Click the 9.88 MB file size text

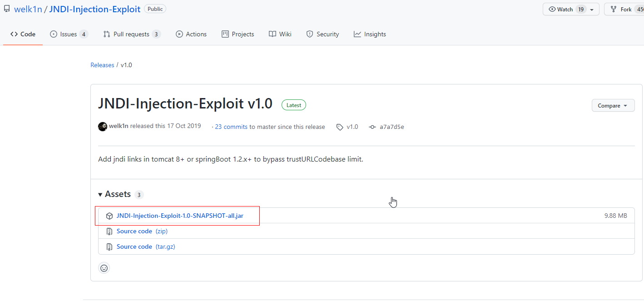tap(615, 216)
